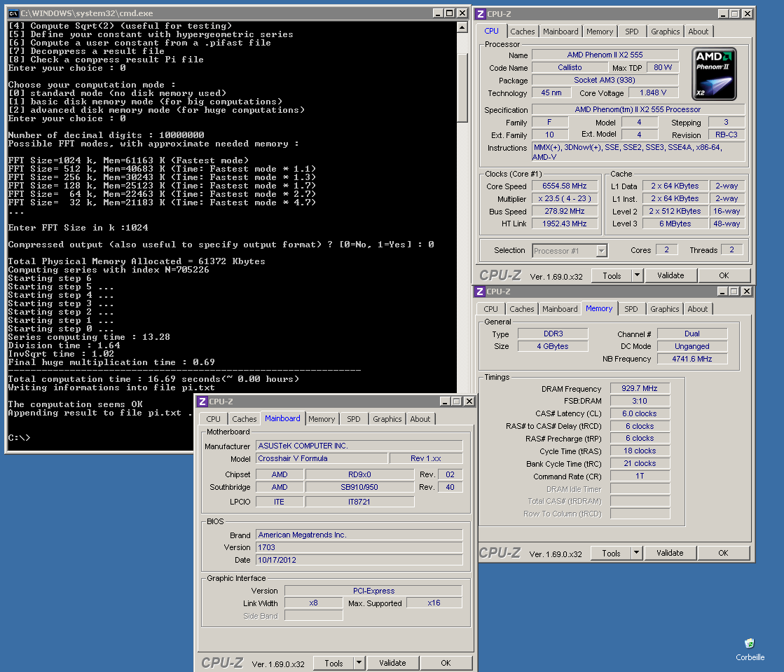Select SPD tab in Mainboard window

click(x=354, y=419)
